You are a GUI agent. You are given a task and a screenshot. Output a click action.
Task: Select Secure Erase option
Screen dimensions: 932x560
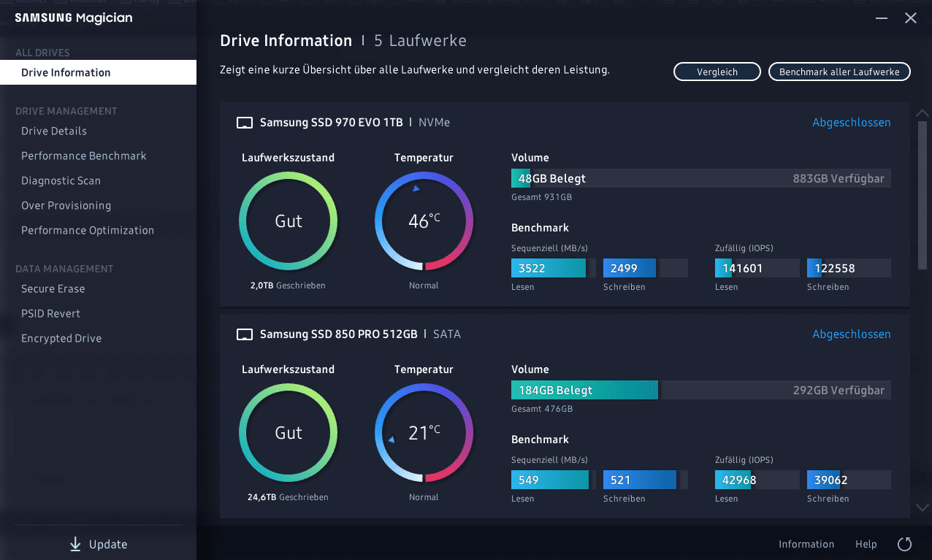pyautogui.click(x=53, y=288)
